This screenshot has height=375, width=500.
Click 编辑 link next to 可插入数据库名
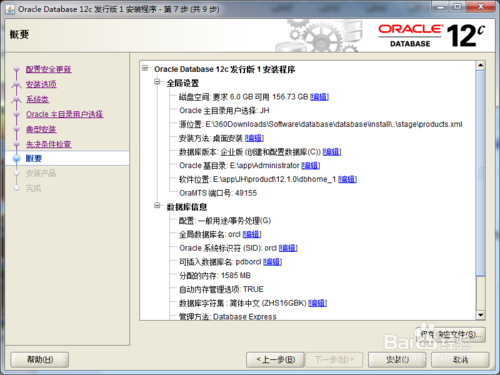tap(272, 262)
